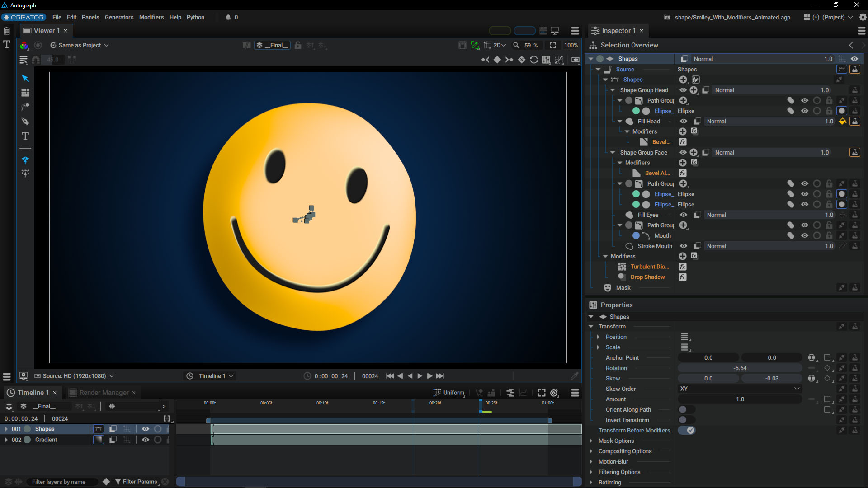Open Drop Shadow fx icon
868x488 pixels.
click(683, 277)
